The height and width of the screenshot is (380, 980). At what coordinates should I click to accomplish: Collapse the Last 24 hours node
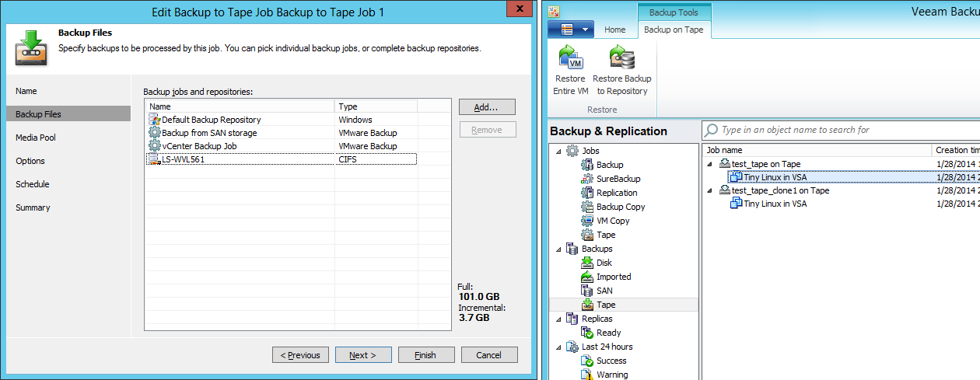558,347
